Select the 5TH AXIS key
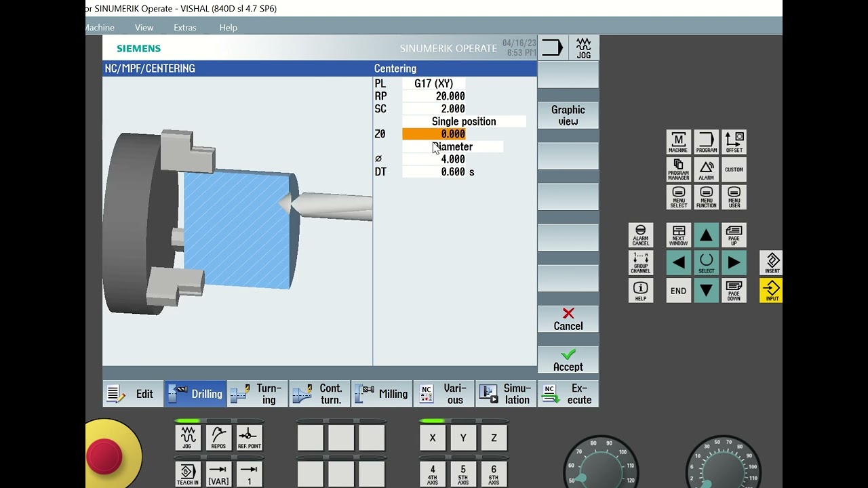This screenshot has height=488, width=868. point(463,474)
